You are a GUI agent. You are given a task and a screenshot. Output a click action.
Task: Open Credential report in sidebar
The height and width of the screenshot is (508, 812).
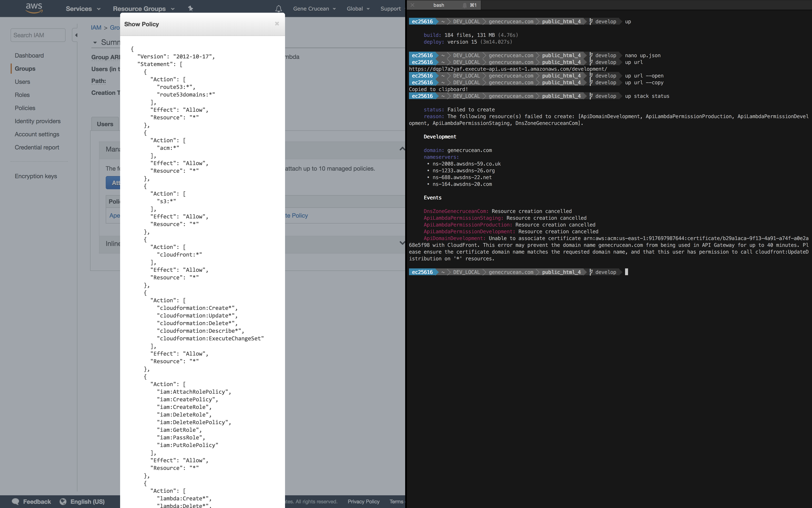point(37,147)
